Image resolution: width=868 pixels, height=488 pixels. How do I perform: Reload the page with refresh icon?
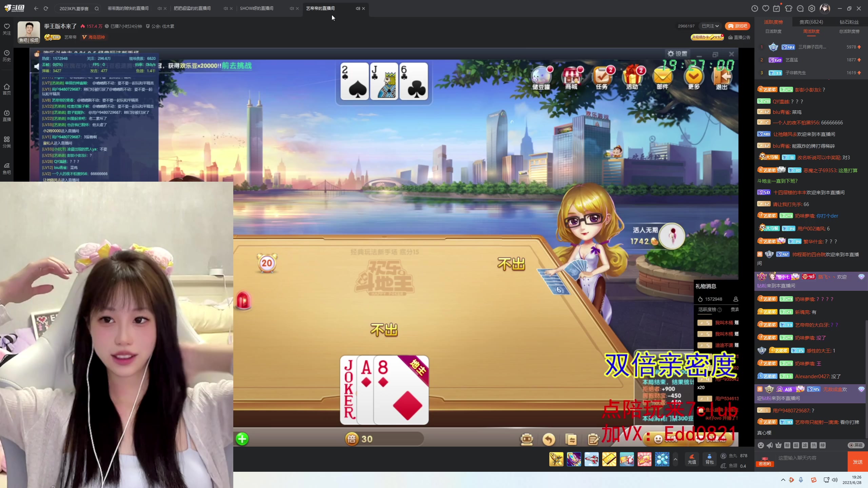[x=46, y=8]
